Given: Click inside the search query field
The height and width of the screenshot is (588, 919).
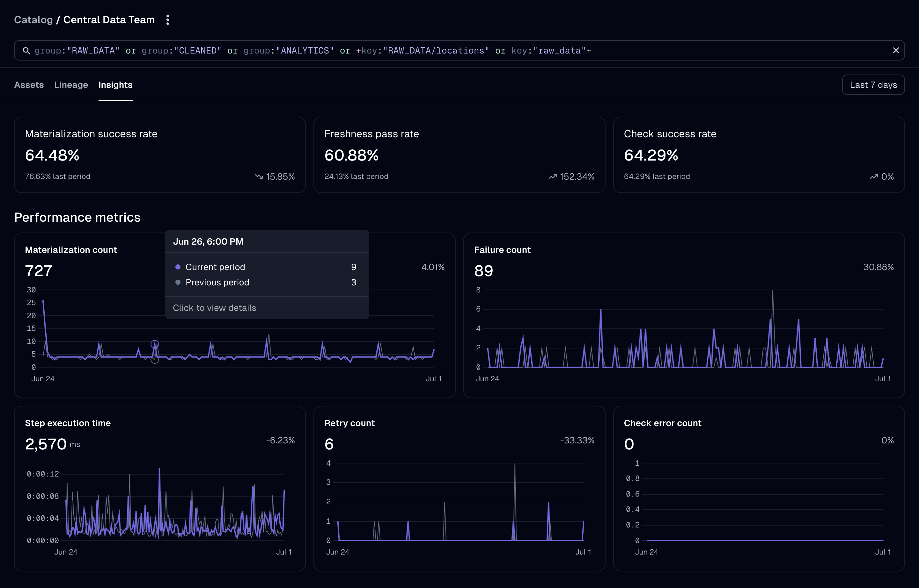Looking at the screenshot, I should tap(459, 50).
